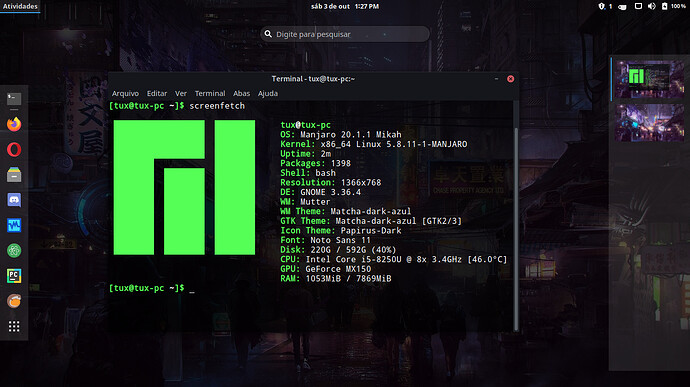Click the kernel '5.8.11-1-MANJARO' line
Viewport: 690px width, 387px height.
374,144
